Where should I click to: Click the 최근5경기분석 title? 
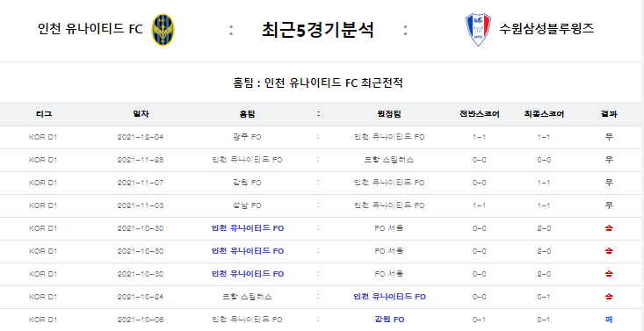coord(318,30)
